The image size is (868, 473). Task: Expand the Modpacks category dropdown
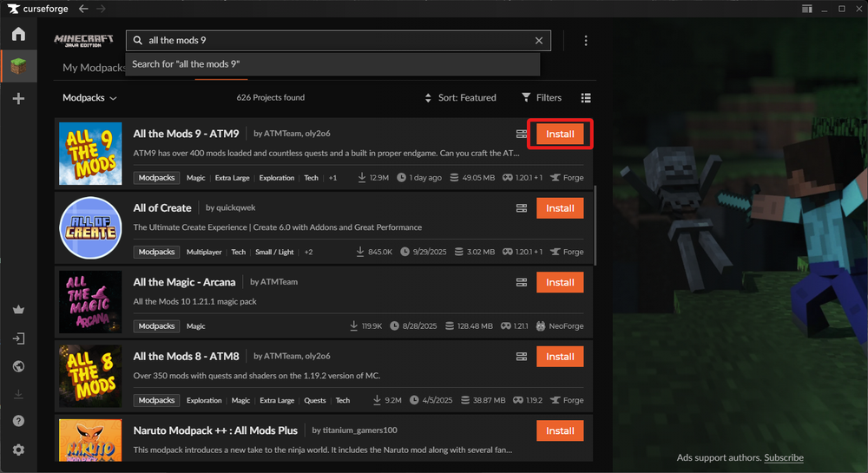pos(90,98)
